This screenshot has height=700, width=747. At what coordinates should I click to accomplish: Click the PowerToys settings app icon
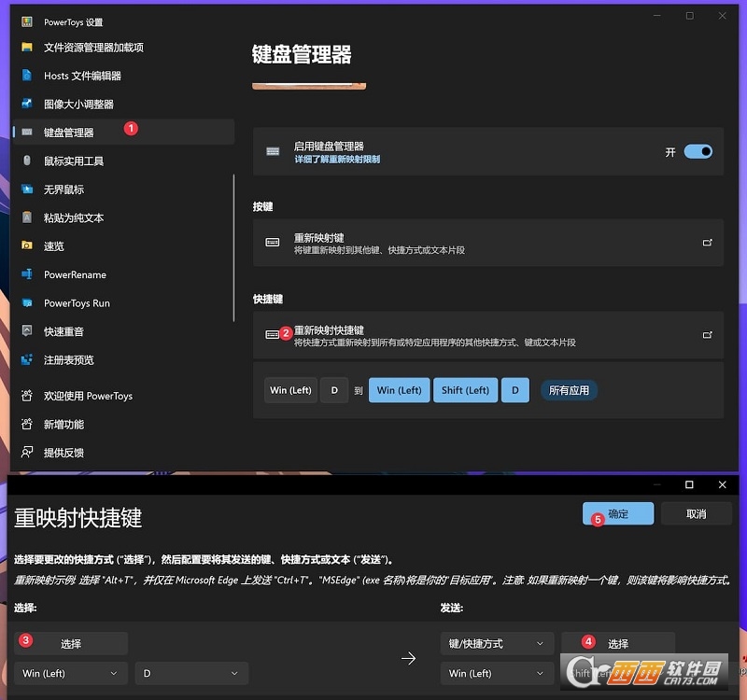[27, 21]
